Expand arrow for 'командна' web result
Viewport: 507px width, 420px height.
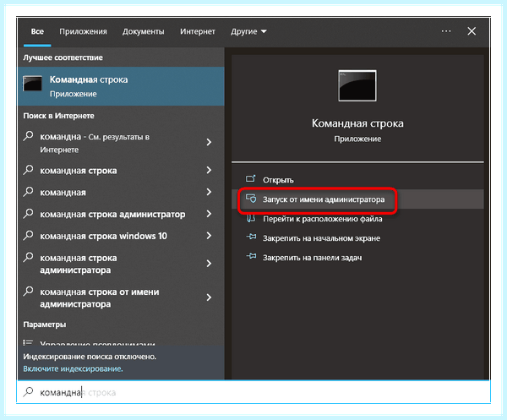pos(209,142)
